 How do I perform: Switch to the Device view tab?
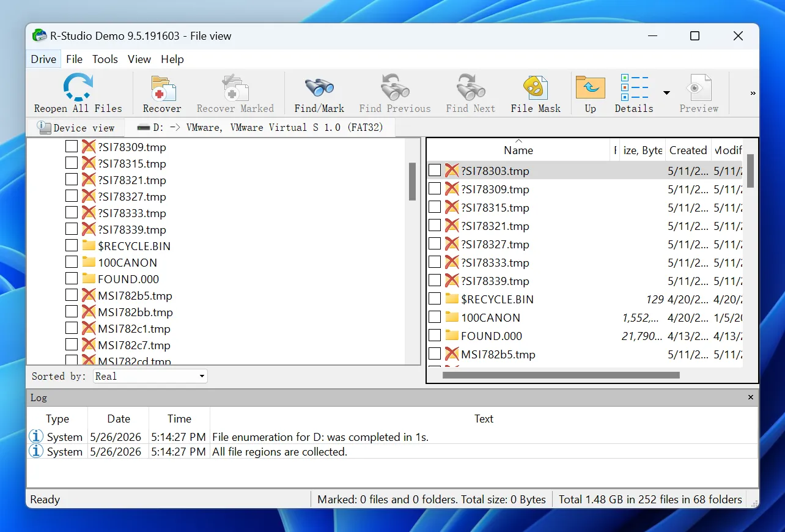tap(76, 128)
